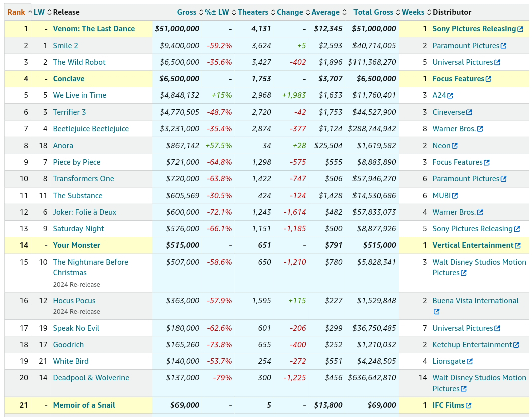This screenshot has height=417, width=532.
Task: Click the Conclave release link
Action: (69, 79)
